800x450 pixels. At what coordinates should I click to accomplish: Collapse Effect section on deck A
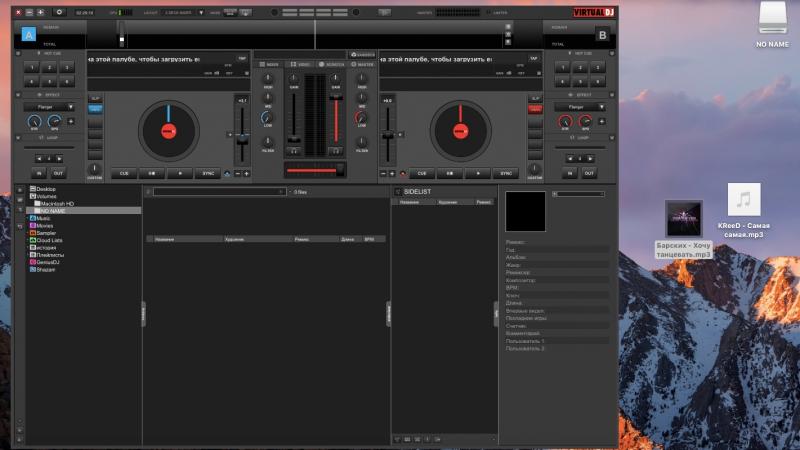tap(18, 95)
